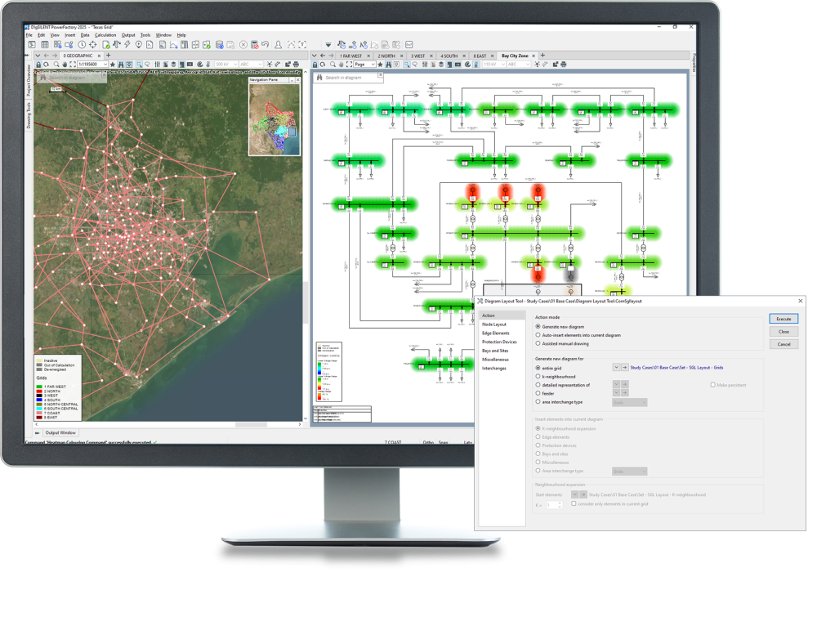The image size is (817, 644).
Task: Select 'Assisted manual drawing' radio option
Action: tap(538, 343)
